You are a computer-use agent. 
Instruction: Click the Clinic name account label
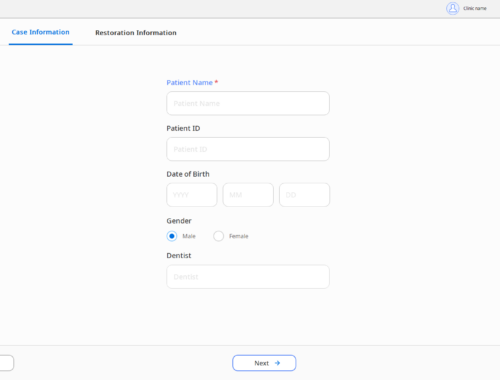(475, 8)
